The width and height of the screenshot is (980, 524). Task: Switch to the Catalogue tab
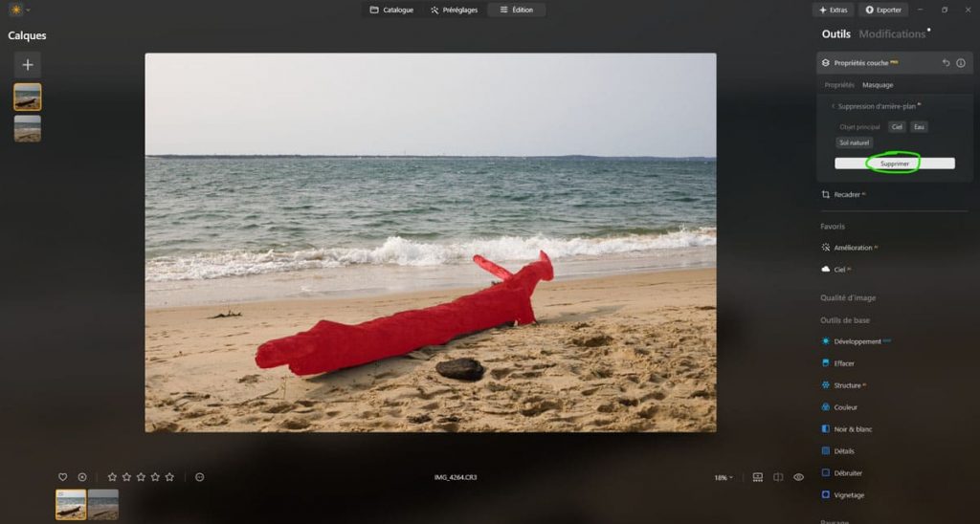tap(392, 10)
